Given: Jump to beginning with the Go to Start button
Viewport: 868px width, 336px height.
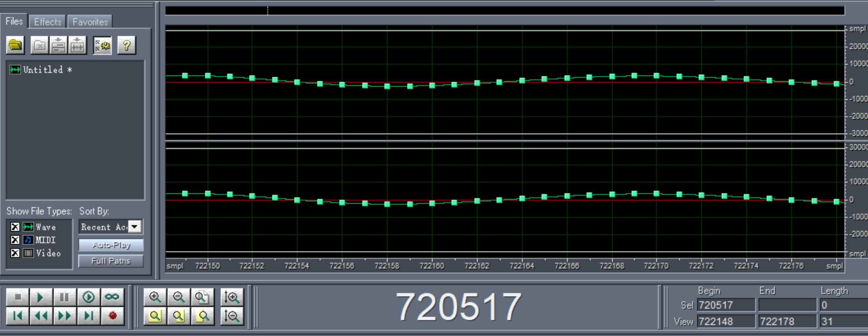Looking at the screenshot, I should [18, 316].
